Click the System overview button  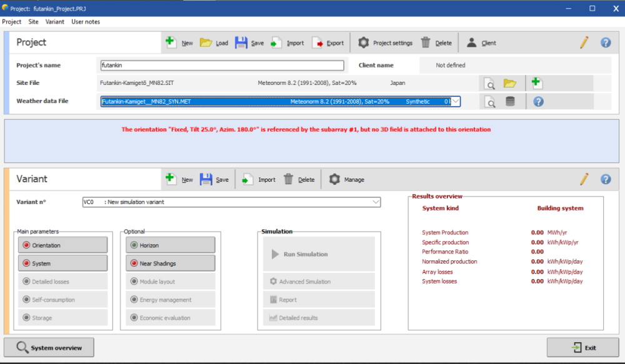[x=49, y=348]
